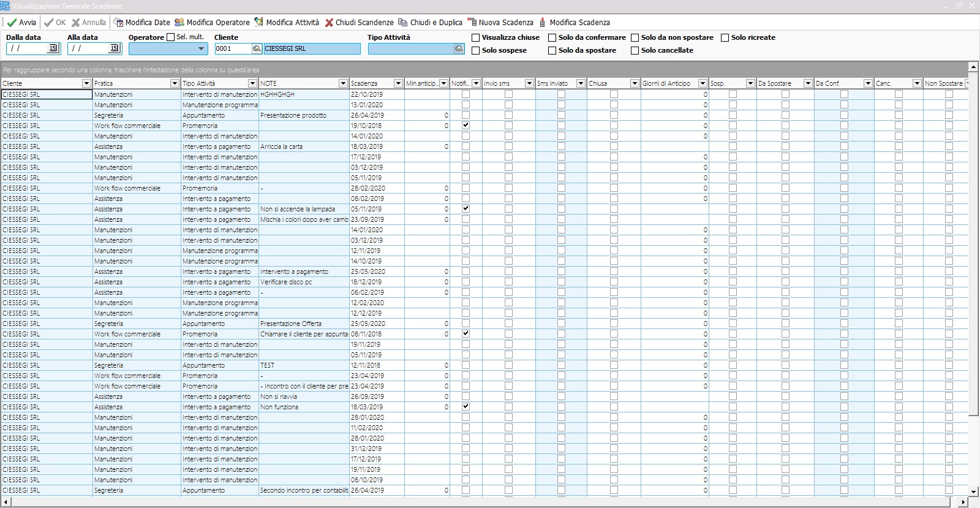Enable Sel. mult. checkbox
Image resolution: width=980 pixels, height=508 pixels.
[171, 37]
